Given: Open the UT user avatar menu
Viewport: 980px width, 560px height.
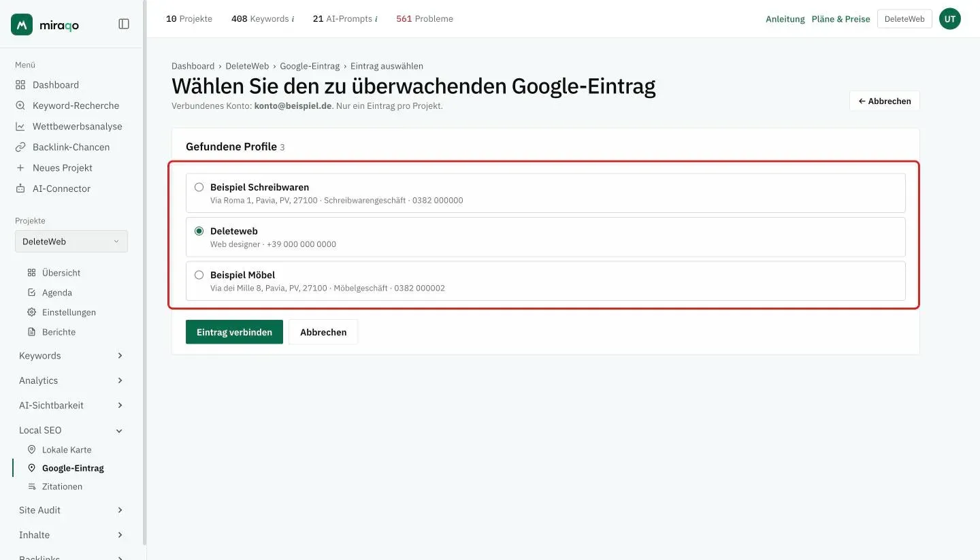Looking at the screenshot, I should click(950, 19).
